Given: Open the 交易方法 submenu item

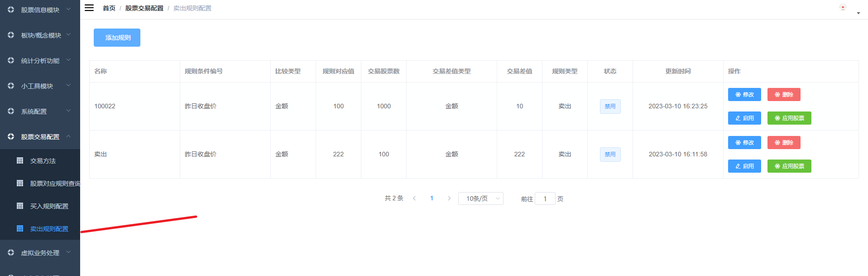Looking at the screenshot, I should (40, 161).
